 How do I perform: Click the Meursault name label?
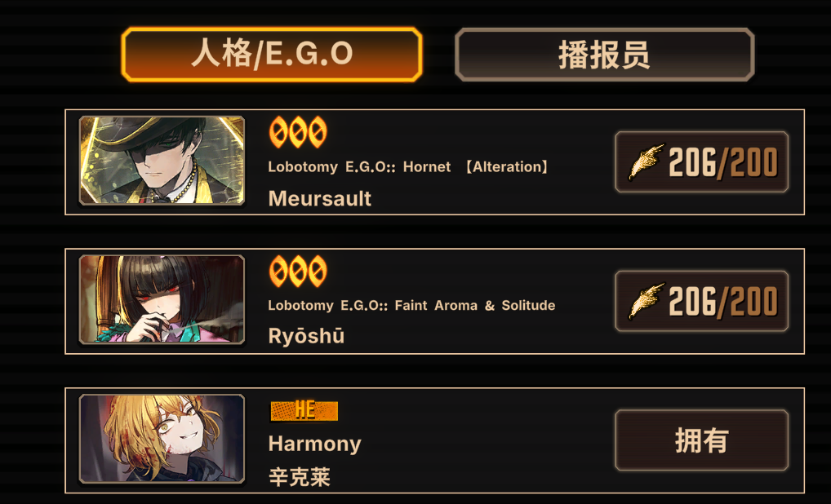coord(319,199)
